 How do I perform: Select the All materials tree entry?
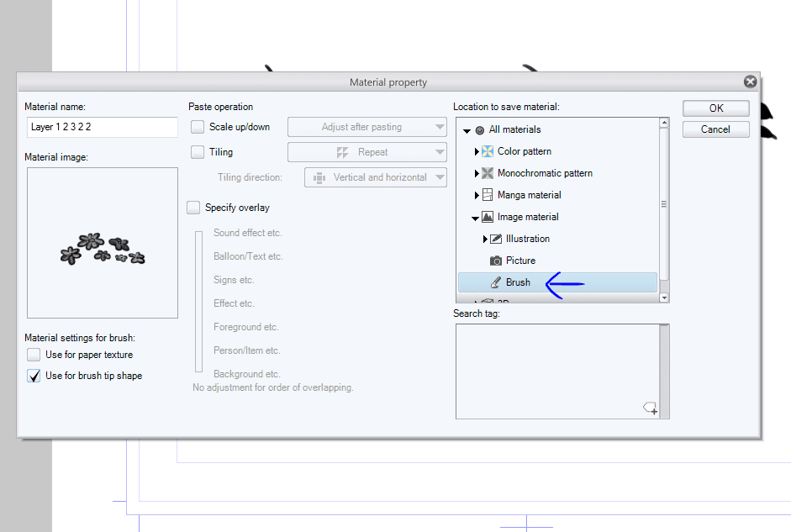(x=557, y=129)
